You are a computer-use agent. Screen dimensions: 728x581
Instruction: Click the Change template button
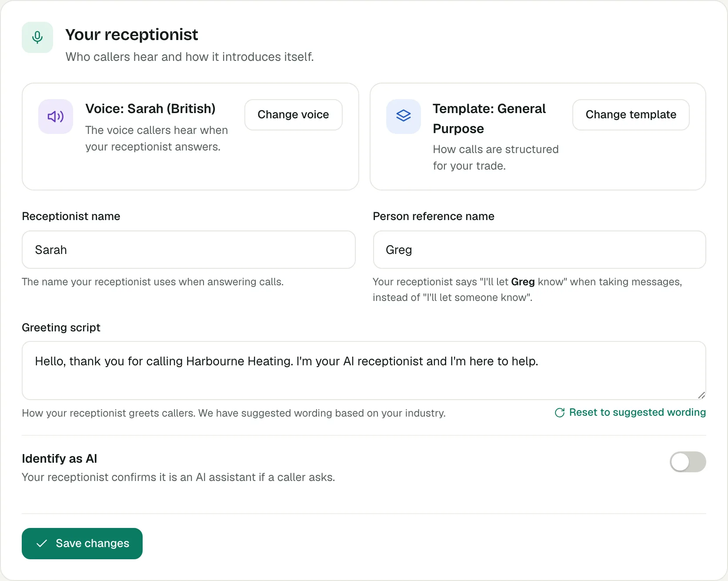tap(631, 115)
